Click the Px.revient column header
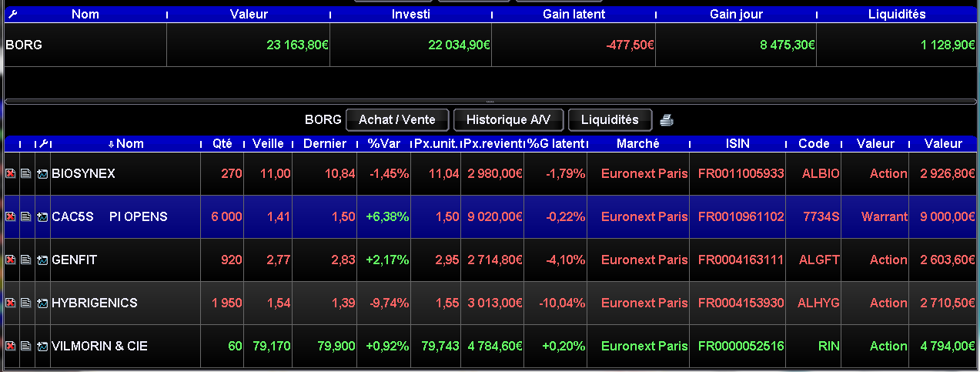The height and width of the screenshot is (372, 980). click(493, 143)
